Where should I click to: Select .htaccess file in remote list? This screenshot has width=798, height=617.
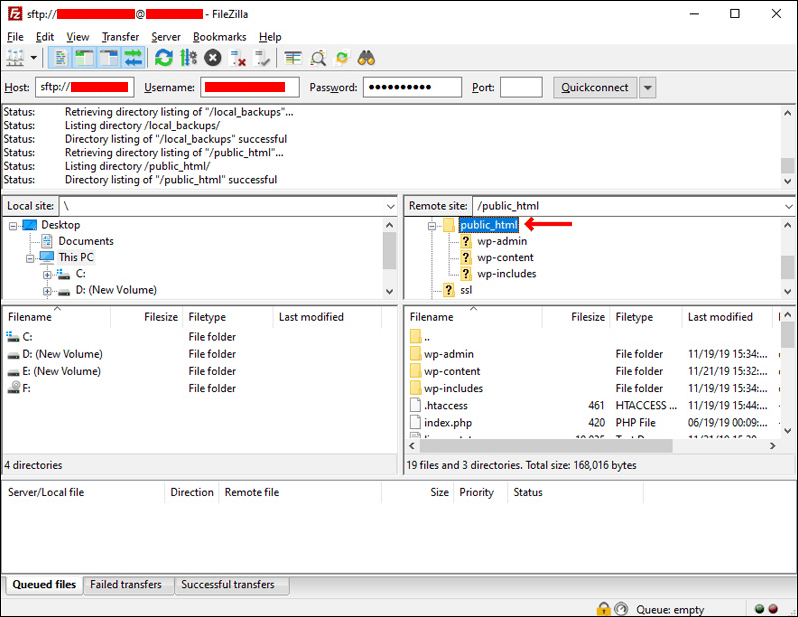pyautogui.click(x=446, y=405)
